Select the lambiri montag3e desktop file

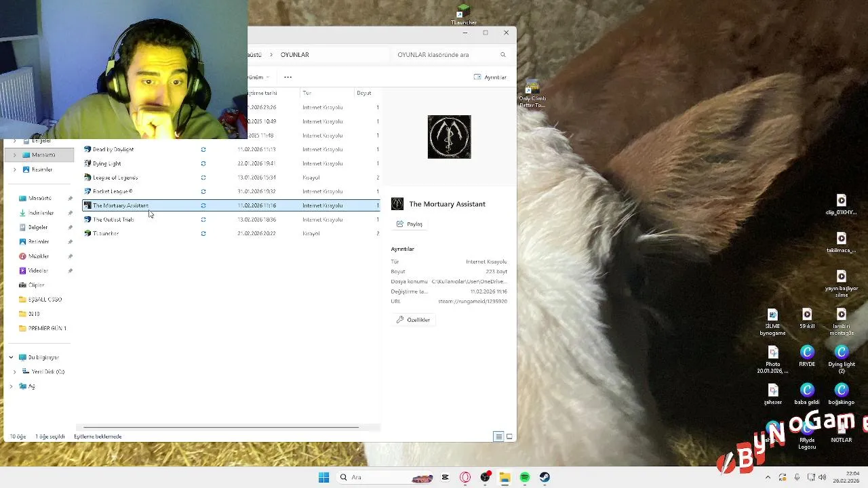[x=842, y=323]
